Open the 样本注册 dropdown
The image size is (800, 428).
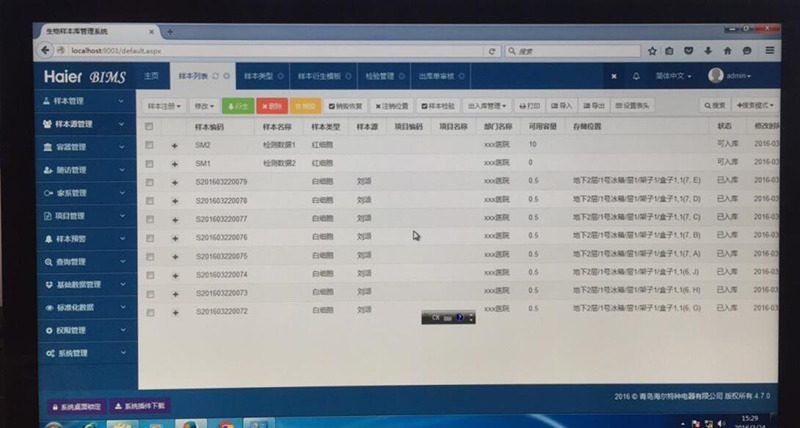pos(164,105)
